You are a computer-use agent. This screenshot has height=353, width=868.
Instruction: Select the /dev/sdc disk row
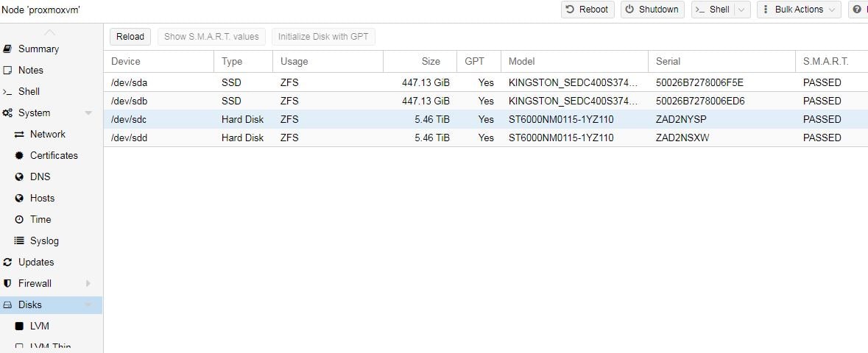(x=485, y=119)
